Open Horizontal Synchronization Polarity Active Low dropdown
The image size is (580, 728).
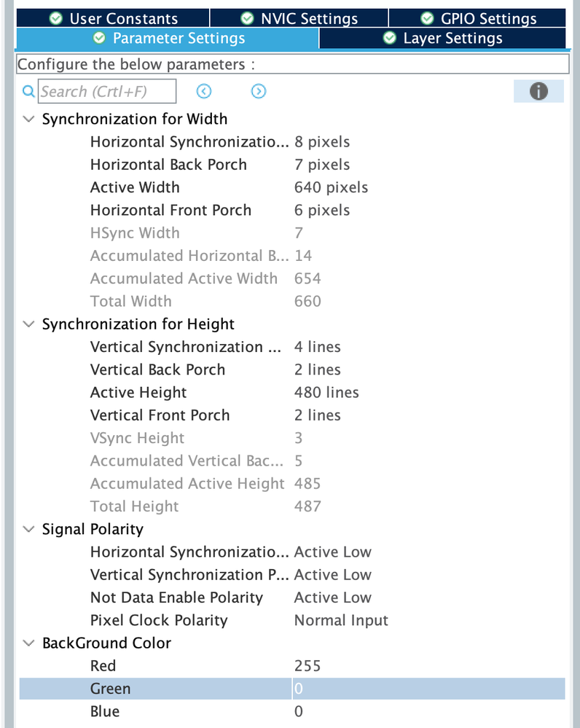click(x=333, y=552)
